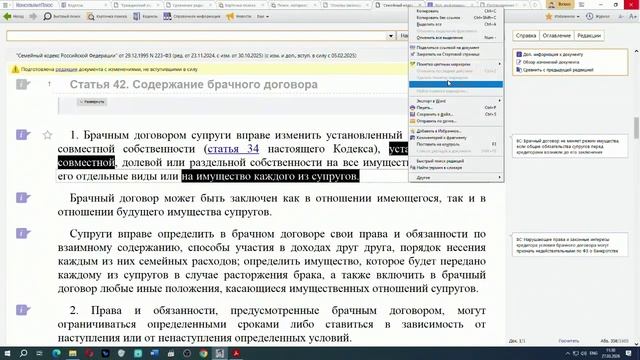The image size is (640, 360).
Task: Choose Быстрый поиск редакций in context menu
Action: (456, 161)
